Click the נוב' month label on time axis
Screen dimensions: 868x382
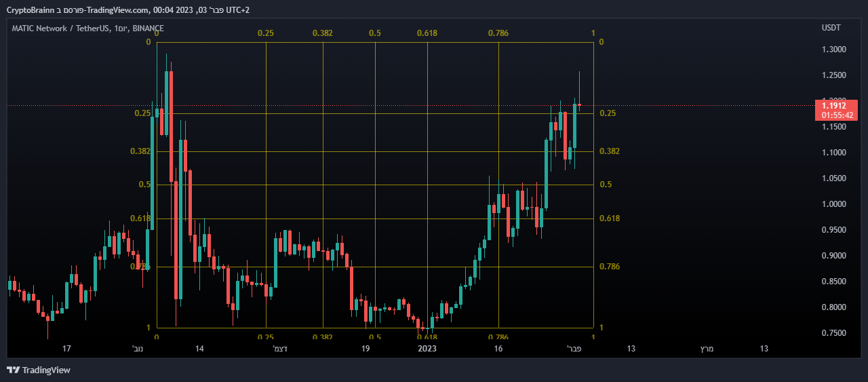[138, 349]
